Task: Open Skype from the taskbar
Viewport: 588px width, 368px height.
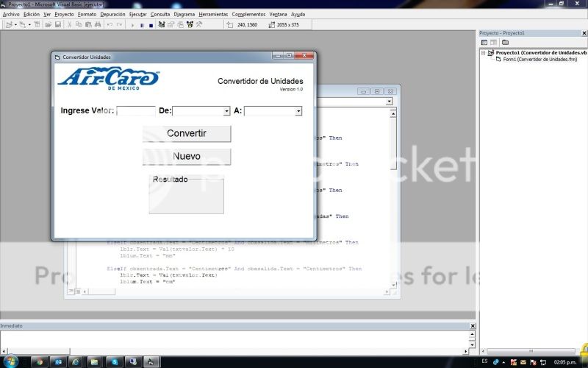Action: pos(115,362)
